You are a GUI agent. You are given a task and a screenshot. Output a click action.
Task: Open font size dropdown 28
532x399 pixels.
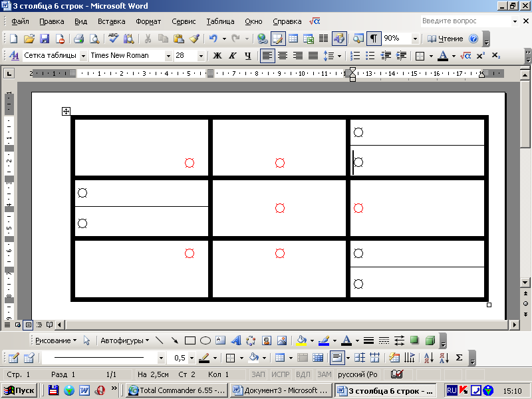pos(201,56)
